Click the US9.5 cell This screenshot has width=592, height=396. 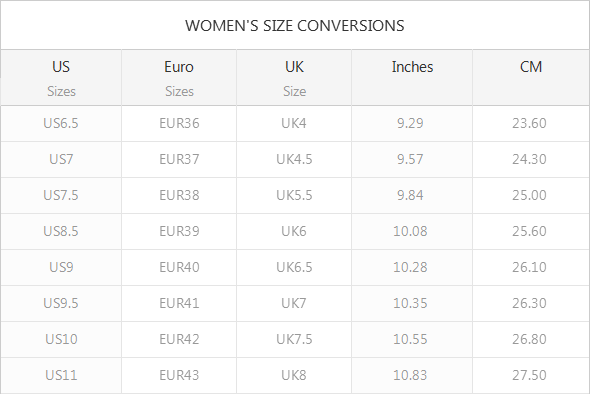point(61,303)
